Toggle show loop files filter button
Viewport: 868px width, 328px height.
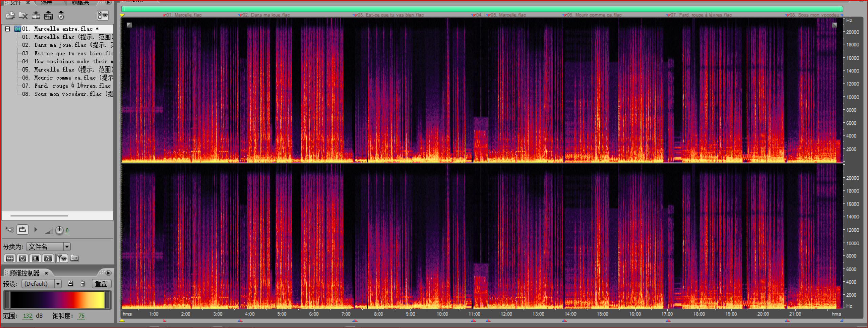pyautogui.click(x=22, y=258)
